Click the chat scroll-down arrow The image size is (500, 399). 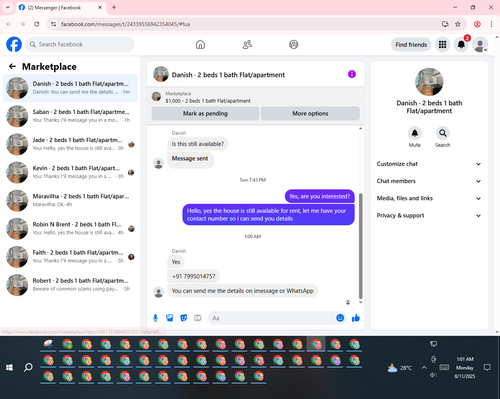360,302
